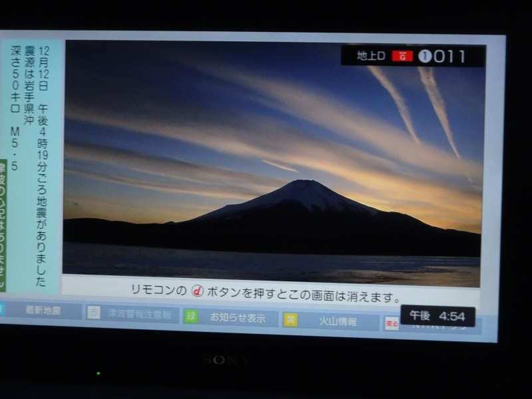
Task: Click the 12月12日 午後4時19分ごろ地震がありました text
Action: [43, 166]
